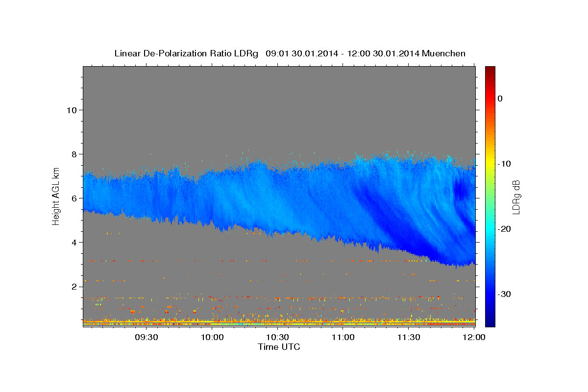The image size is (588, 392).
Task: Click the 'Muenchen' location in the title
Action: (444, 53)
